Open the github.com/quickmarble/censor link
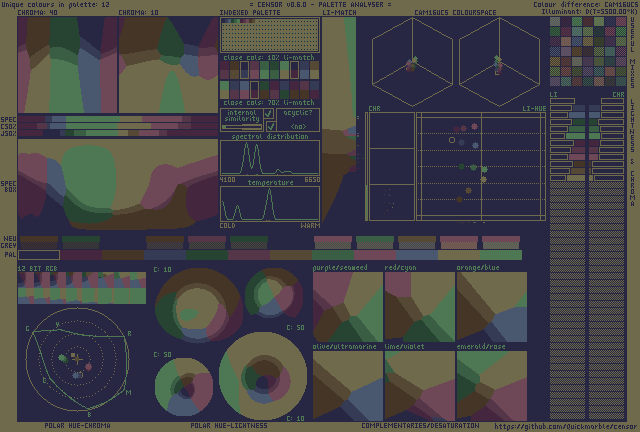Image resolution: width=640 pixels, height=432 pixels. (566, 426)
